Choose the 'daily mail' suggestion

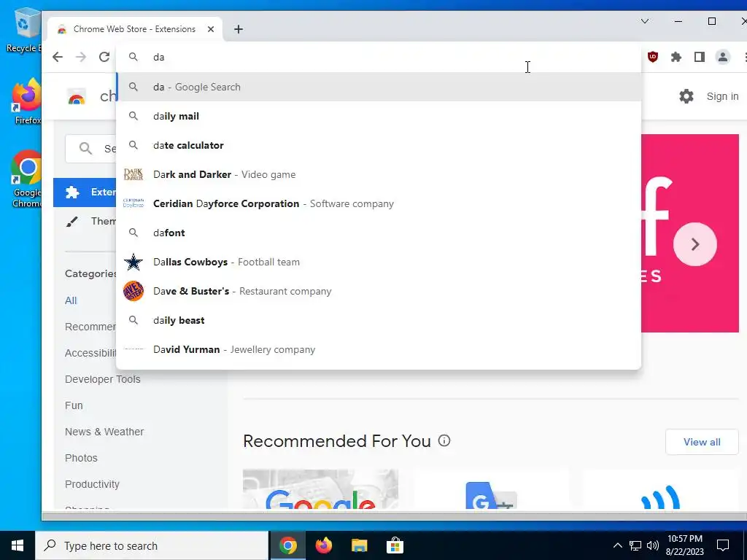[x=379, y=116]
